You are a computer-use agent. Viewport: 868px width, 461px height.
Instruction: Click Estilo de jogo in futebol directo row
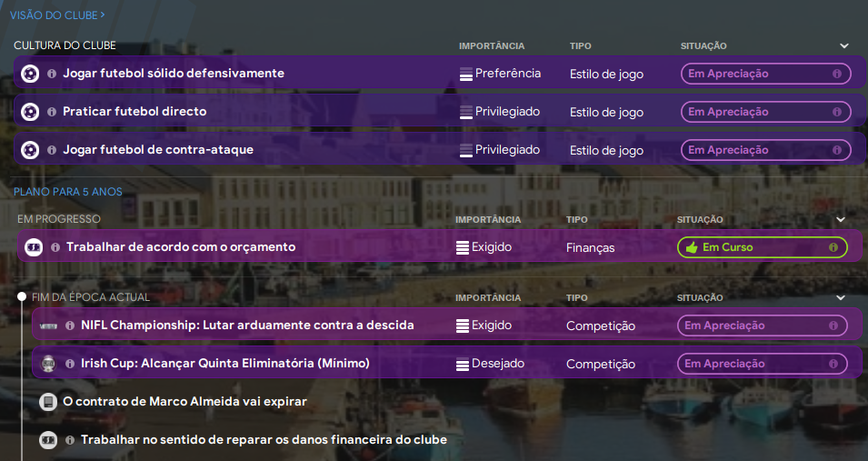point(607,113)
